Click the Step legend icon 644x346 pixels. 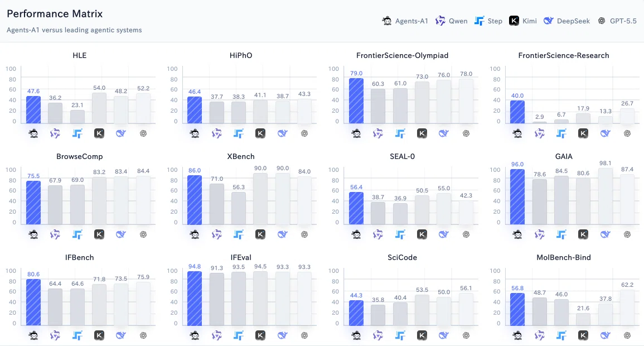pyautogui.click(x=479, y=21)
